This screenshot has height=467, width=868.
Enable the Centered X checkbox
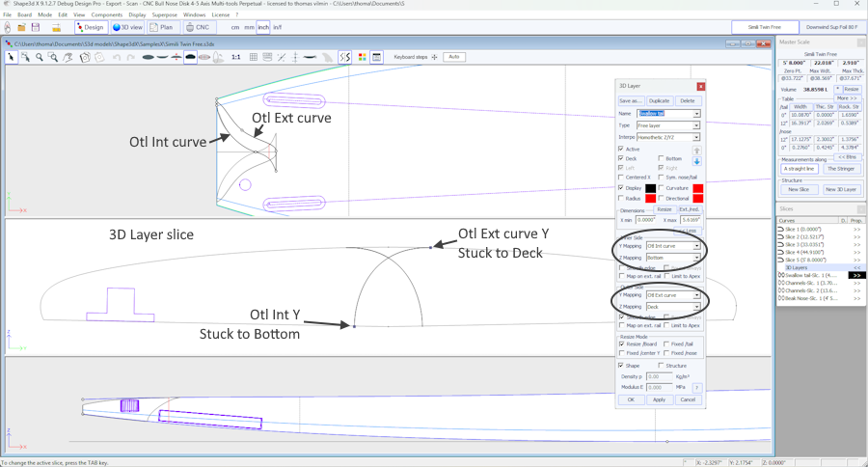(x=621, y=178)
